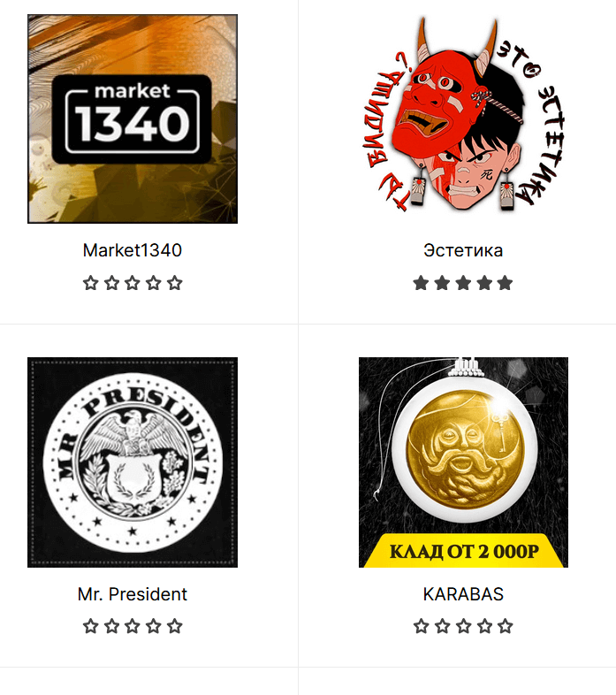The height and width of the screenshot is (695, 616).
Task: Open the Mr. President seal image
Action: 133,462
